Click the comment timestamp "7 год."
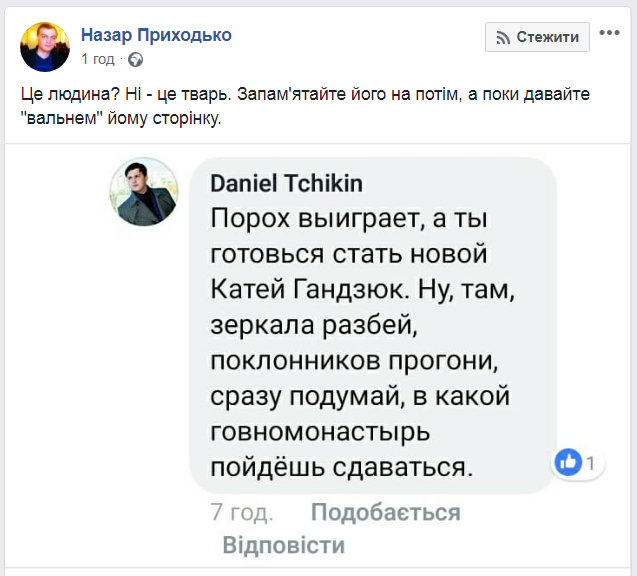Viewport: 637px width, 576px height. pos(242,513)
